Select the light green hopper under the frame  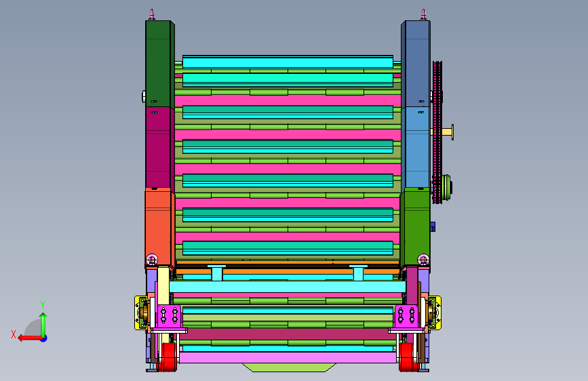(x=289, y=367)
